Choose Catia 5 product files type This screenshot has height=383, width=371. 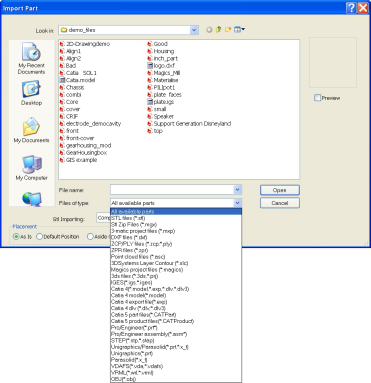tap(176, 321)
